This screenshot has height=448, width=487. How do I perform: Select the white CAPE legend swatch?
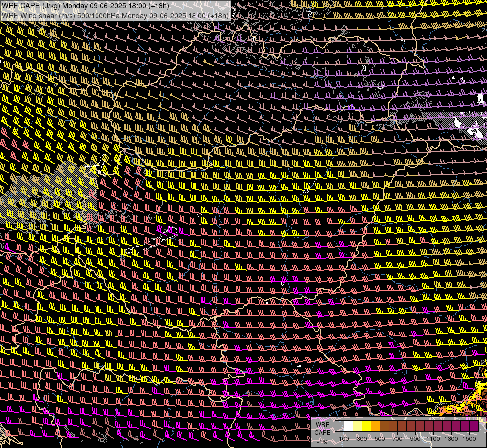(x=349, y=426)
